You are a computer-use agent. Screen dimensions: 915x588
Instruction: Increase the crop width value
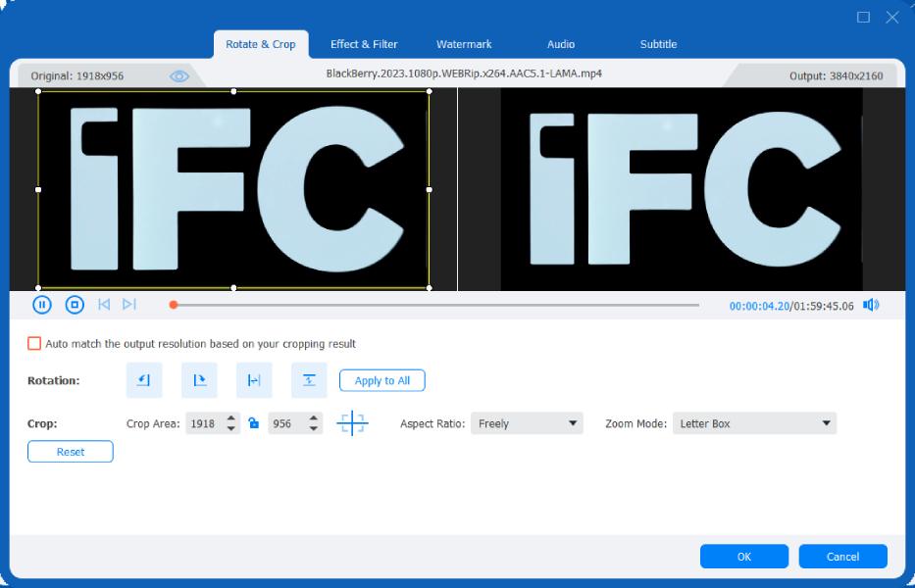(x=231, y=418)
